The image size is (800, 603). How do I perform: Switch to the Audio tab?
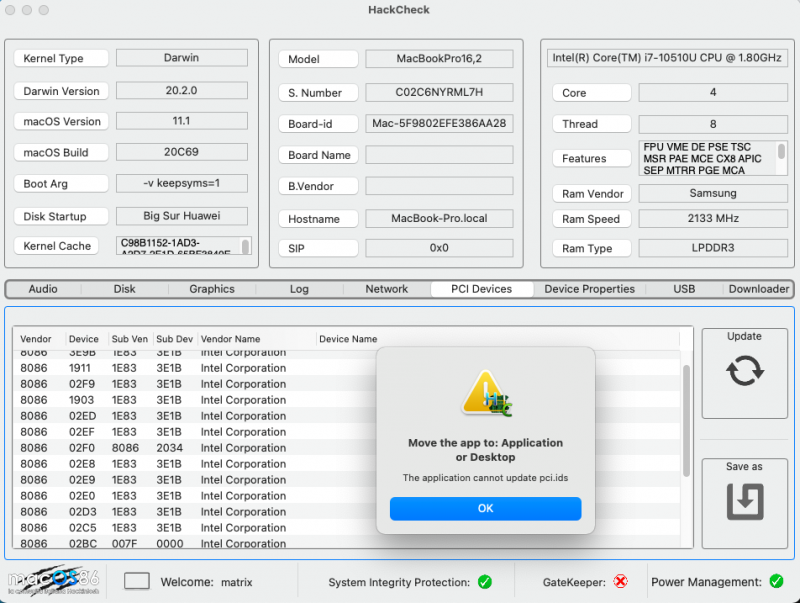(43, 289)
